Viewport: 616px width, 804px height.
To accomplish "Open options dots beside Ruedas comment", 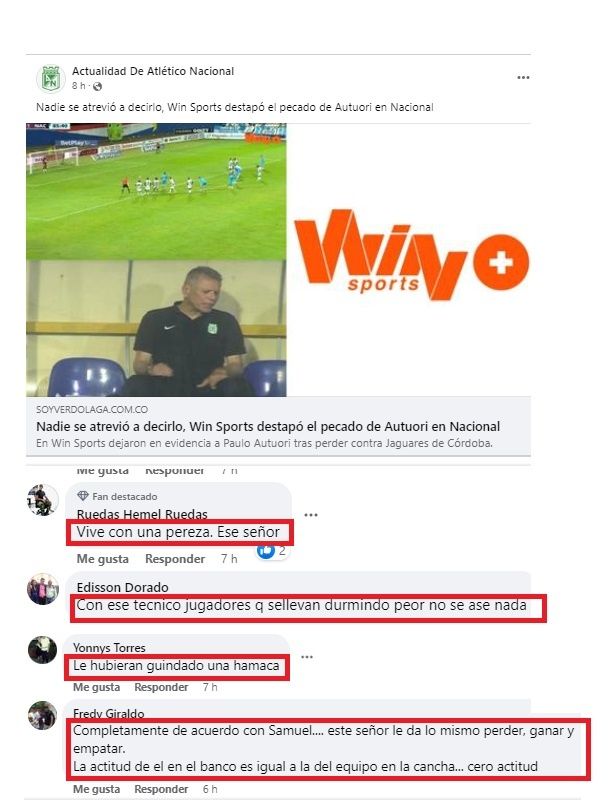I will click(311, 515).
